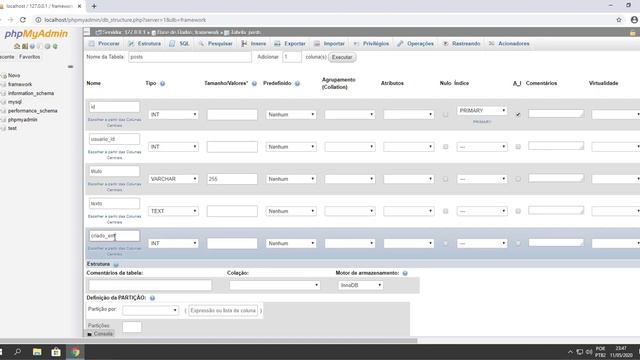Open a new browser tab
The height and width of the screenshot is (360, 640).
coord(94,6)
